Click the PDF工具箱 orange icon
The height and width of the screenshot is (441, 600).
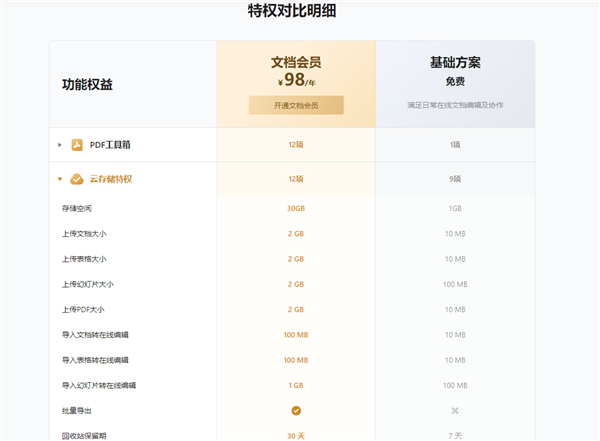click(76, 145)
